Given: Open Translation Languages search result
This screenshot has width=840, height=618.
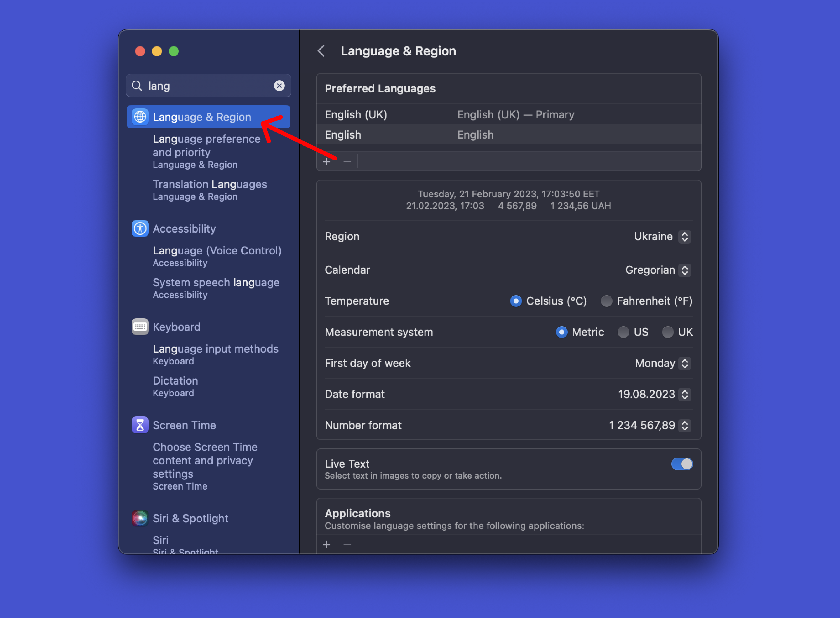Looking at the screenshot, I should (210, 190).
